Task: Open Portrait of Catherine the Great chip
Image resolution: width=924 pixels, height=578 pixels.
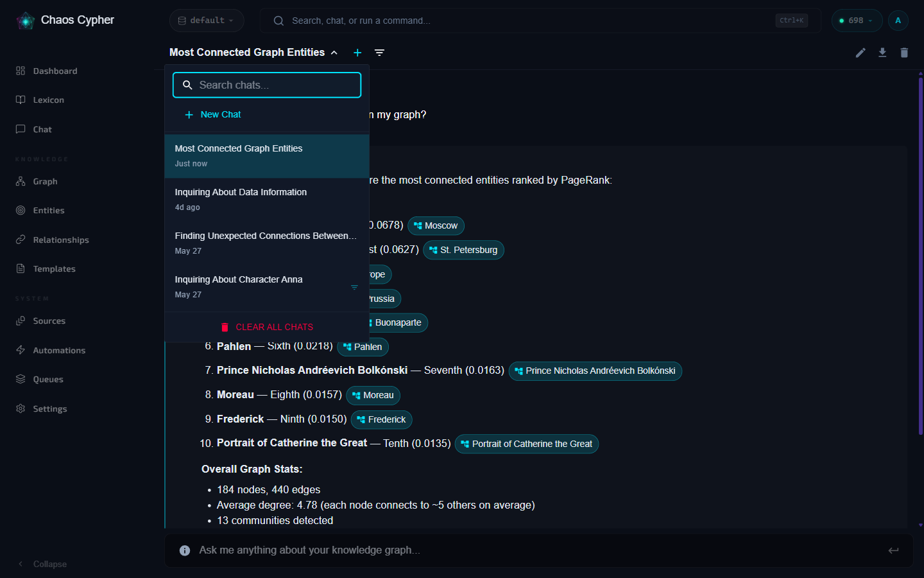Action: tap(526, 444)
